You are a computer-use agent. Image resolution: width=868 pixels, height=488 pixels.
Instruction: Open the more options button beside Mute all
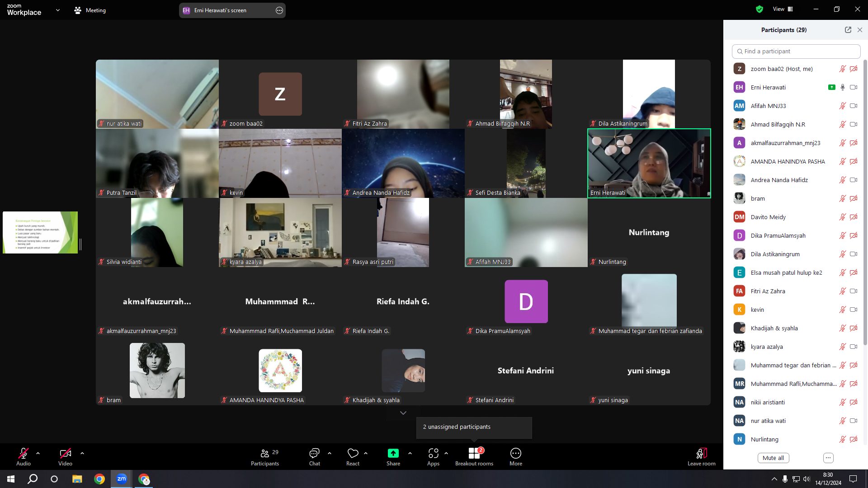click(828, 458)
